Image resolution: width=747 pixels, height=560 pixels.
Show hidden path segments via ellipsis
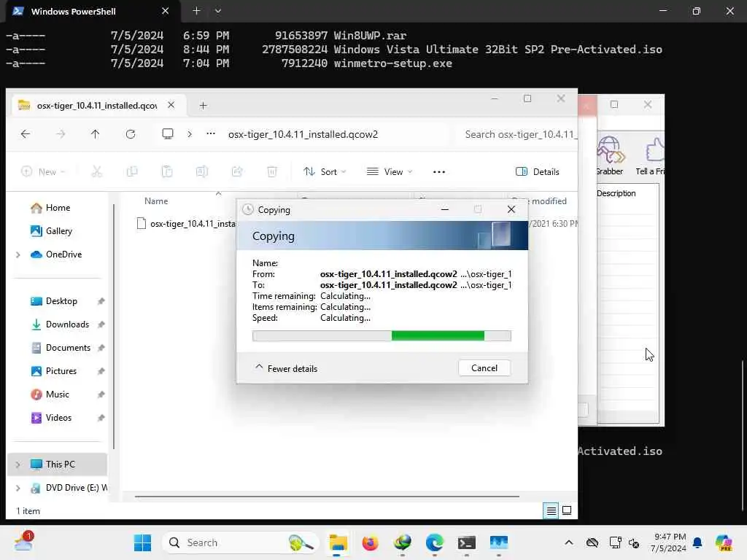tap(211, 134)
